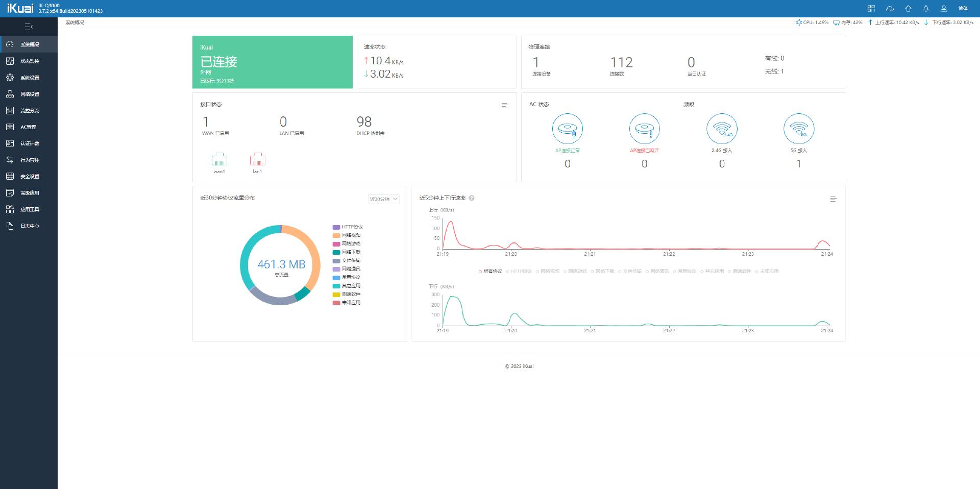
Task: Click the wan1 port icon
Action: (x=219, y=160)
